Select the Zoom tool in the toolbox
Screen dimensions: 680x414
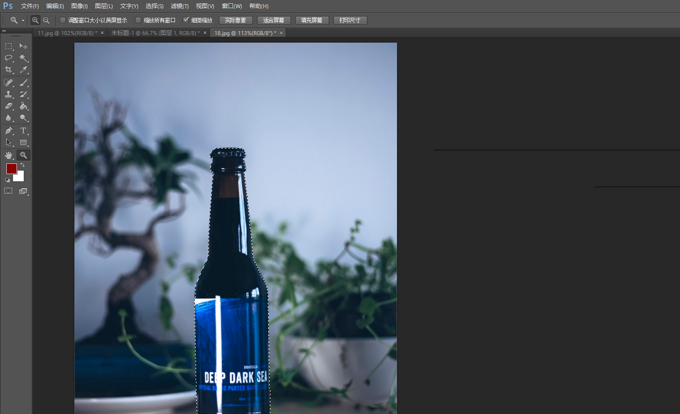point(23,155)
